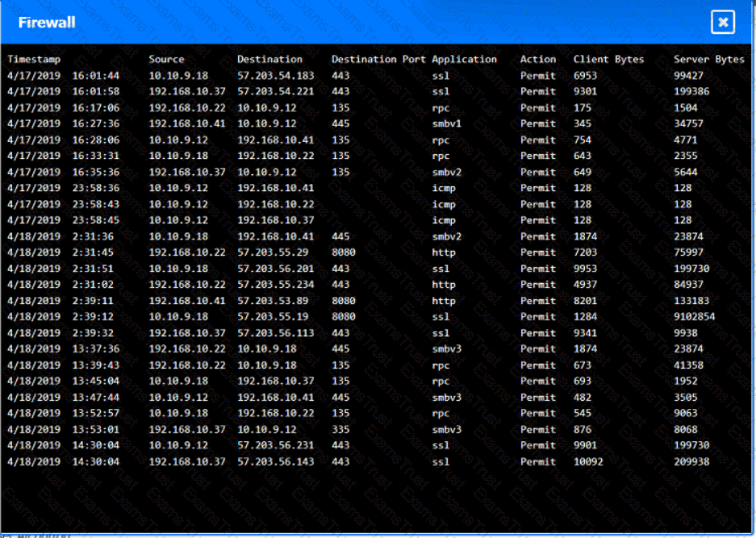Click the 13:45:04 timestamp entry
This screenshot has height=538, width=756.
coord(95,382)
